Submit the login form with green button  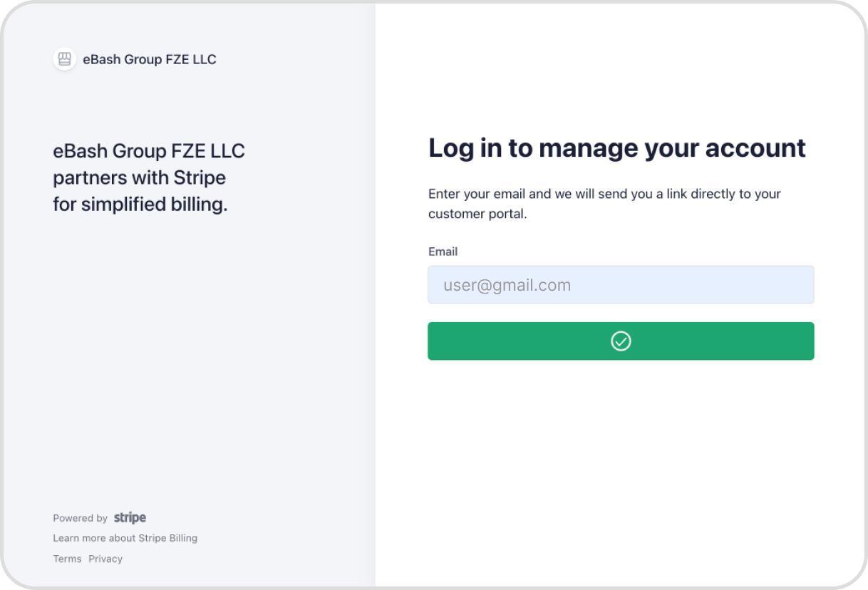[x=621, y=341]
